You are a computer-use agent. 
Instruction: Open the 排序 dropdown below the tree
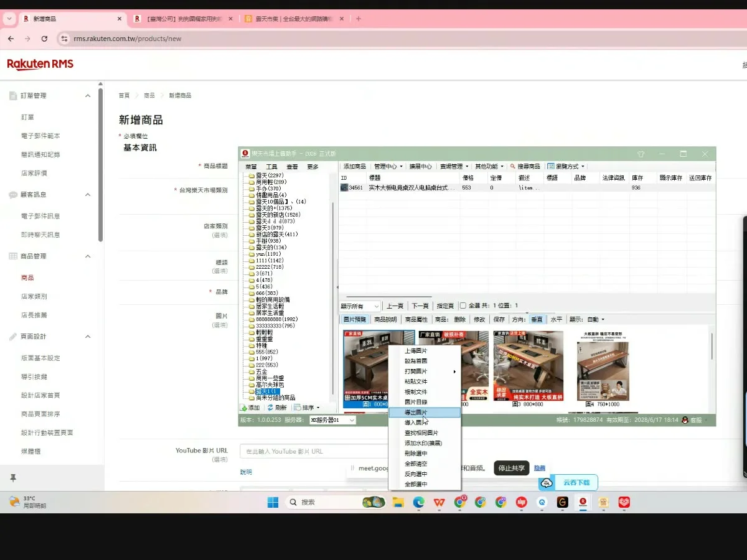tap(306, 408)
